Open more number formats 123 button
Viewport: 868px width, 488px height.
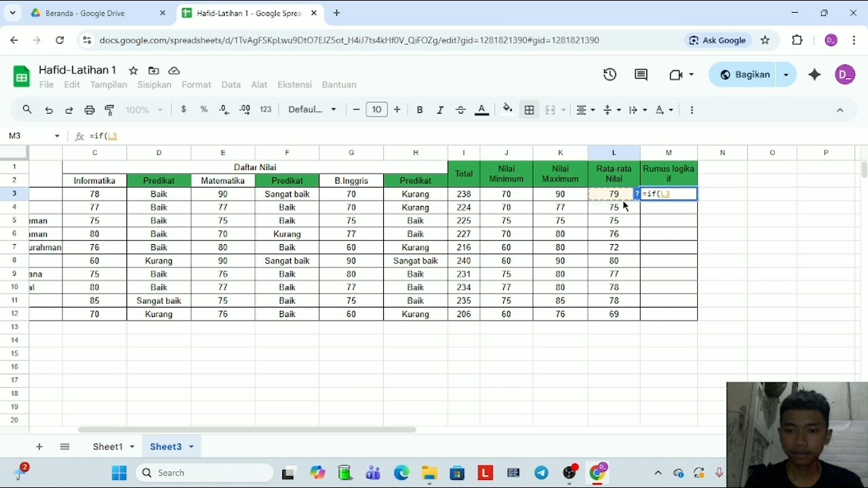point(266,110)
